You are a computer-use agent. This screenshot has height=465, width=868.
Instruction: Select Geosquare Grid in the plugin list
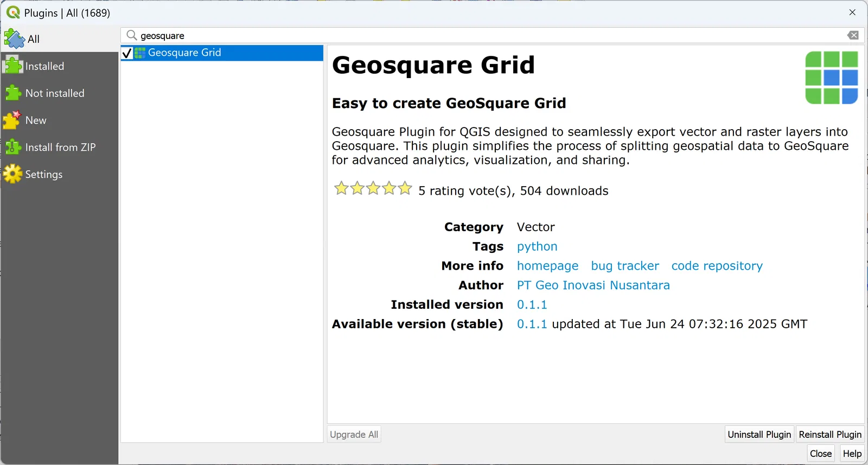[222, 53]
